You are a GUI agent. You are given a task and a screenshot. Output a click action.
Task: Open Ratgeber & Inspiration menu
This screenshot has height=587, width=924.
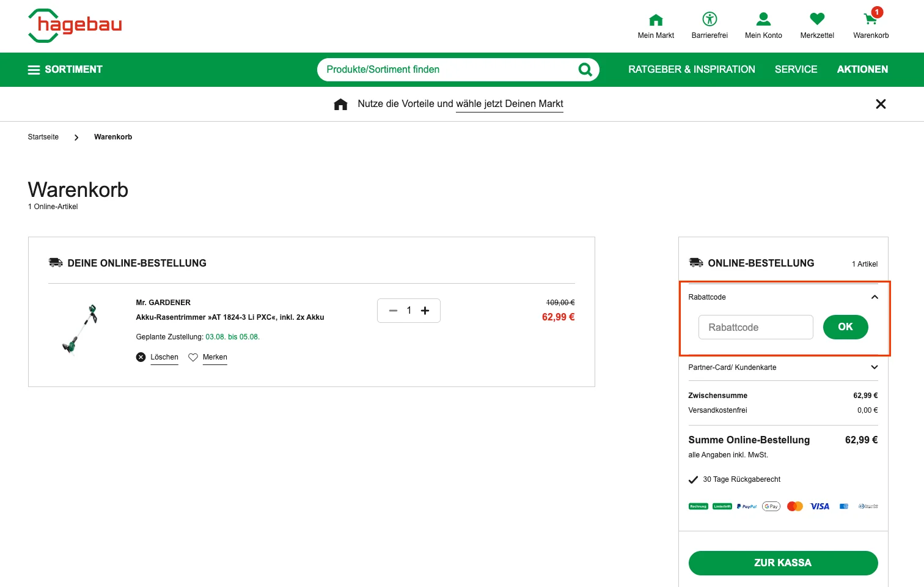point(692,70)
